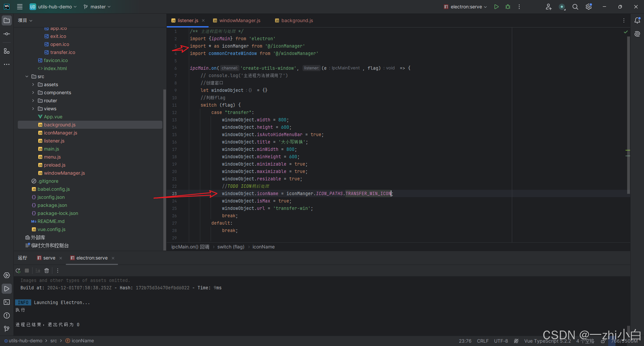The height and width of the screenshot is (346, 644).
Task: Open the Terminal tool window
Action: point(7,302)
